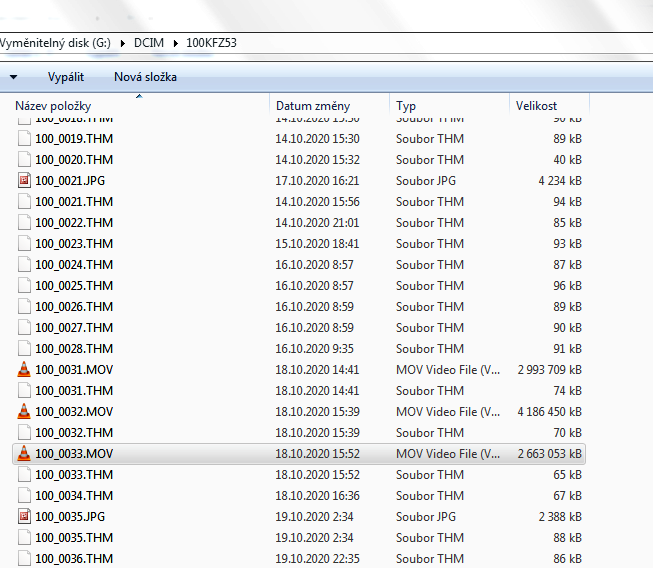Click size value 4 186 450 kB
Viewport: 653px width, 568px height.
pyautogui.click(x=549, y=411)
